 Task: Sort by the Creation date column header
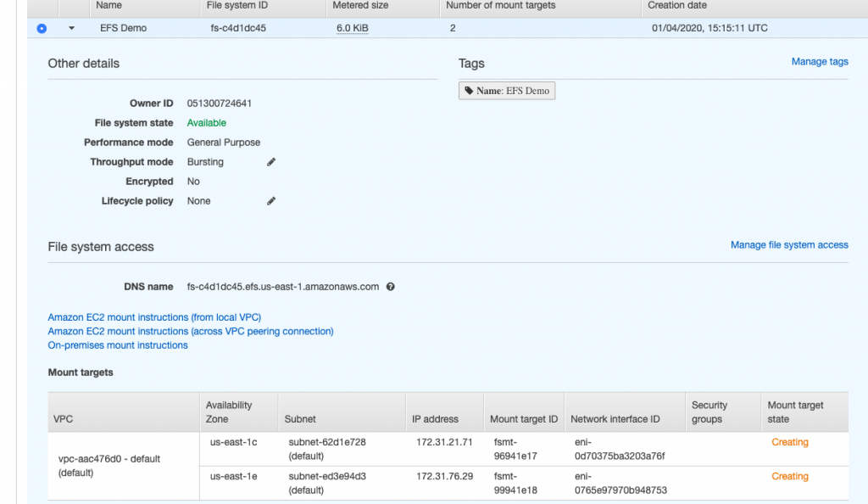[x=677, y=5]
